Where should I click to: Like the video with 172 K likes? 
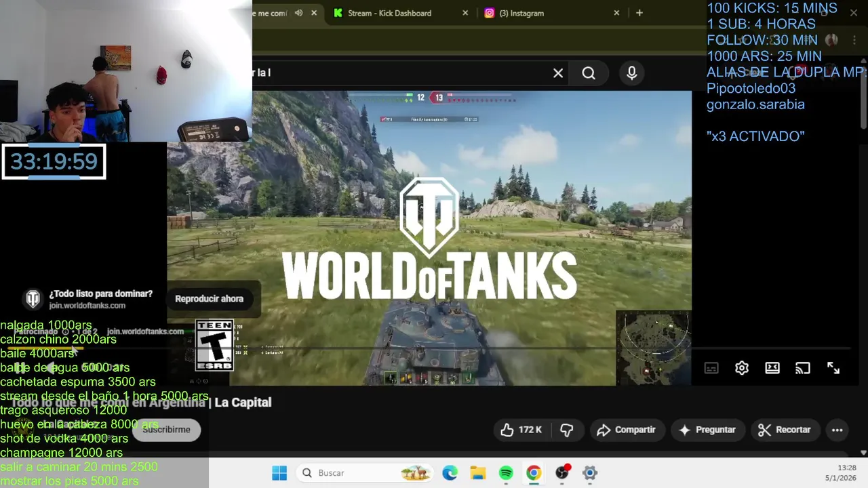[521, 430]
